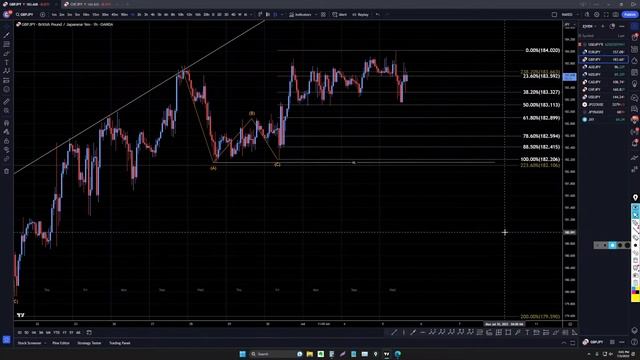Open the GBPJPY symbol search
This screenshot has height=360, width=640.
(25, 15)
